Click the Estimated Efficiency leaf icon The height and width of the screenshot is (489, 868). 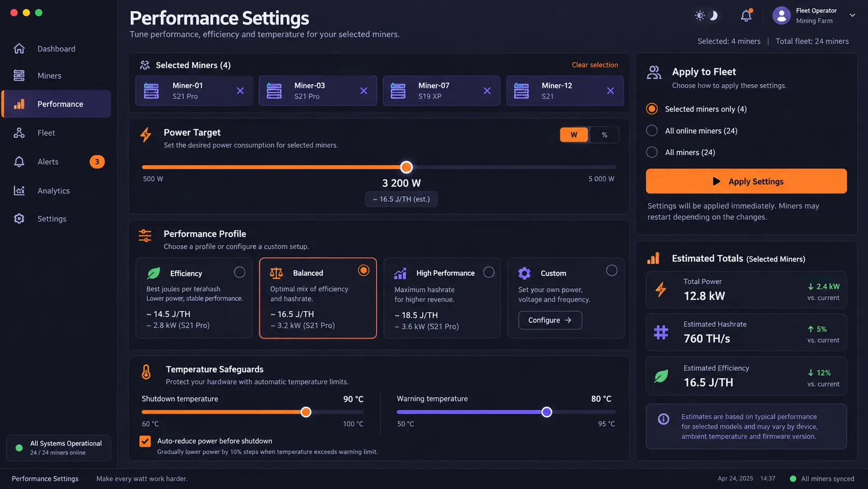coord(661,376)
